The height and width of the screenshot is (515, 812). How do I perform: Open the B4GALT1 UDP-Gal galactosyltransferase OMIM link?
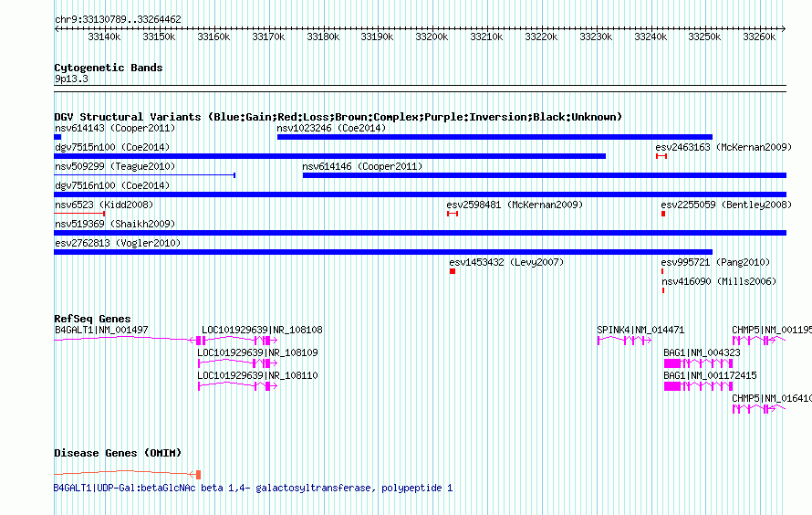[x=254, y=488]
